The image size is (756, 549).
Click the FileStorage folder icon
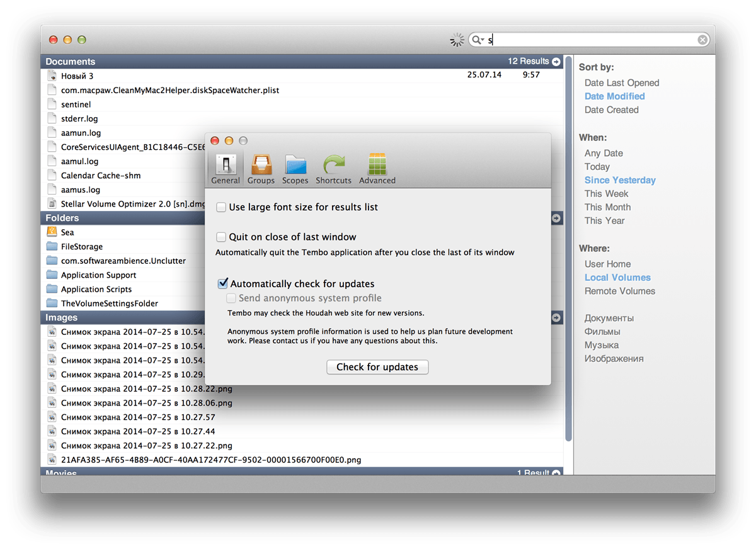[52, 247]
